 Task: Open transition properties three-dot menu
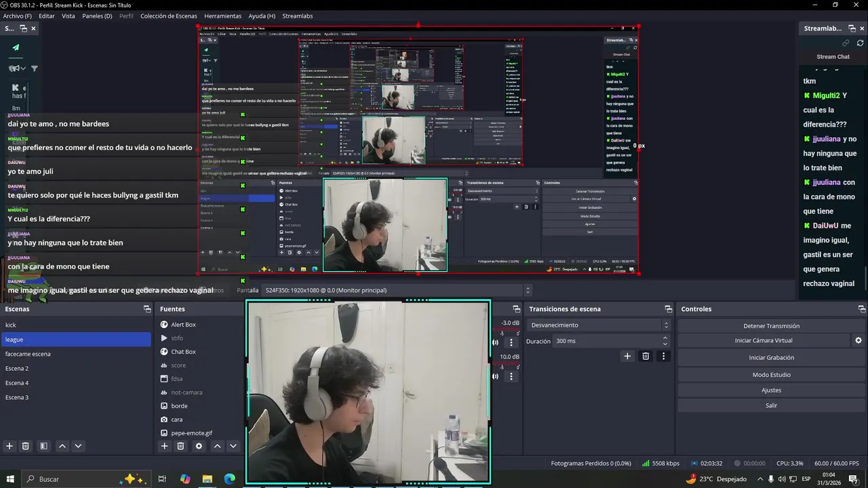664,356
